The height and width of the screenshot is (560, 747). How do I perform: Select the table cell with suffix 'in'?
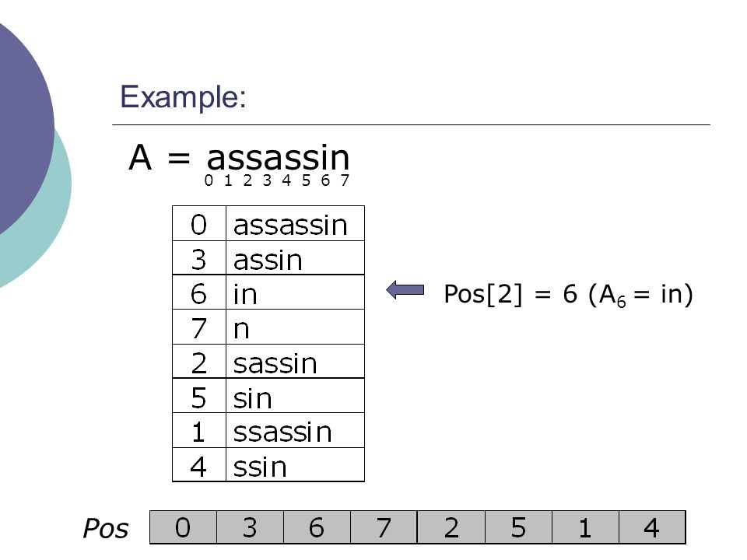295,292
